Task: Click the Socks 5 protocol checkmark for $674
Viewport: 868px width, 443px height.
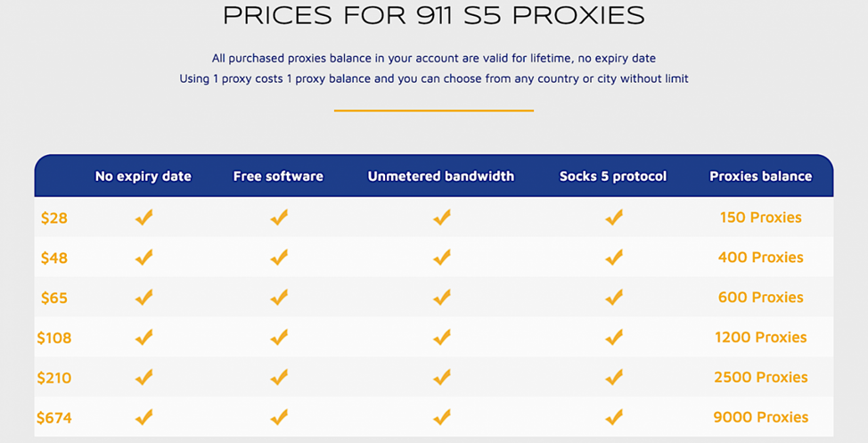Action: pyautogui.click(x=613, y=417)
